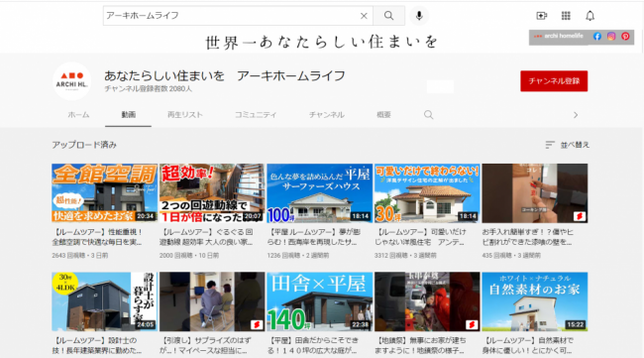This screenshot has height=358, width=644.
Task: Open the 並べ替え sort icon
Action: point(550,145)
